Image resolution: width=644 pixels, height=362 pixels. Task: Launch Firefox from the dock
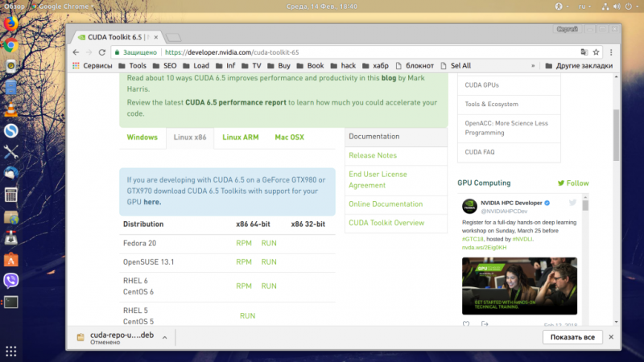pyautogui.click(x=11, y=23)
